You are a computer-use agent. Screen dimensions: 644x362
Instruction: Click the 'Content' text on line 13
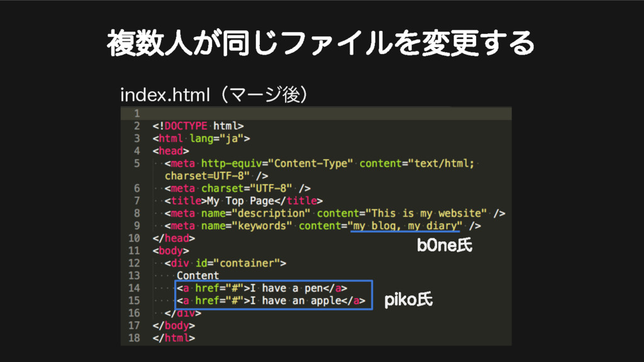pyautogui.click(x=198, y=275)
